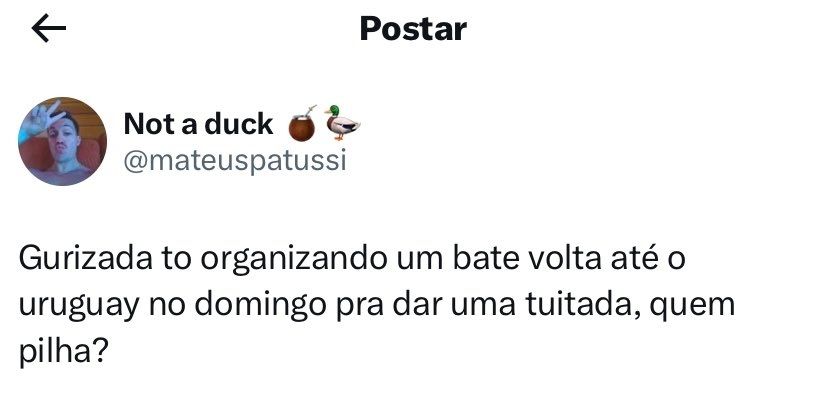Tap the word "tuitada," in the tweet

(x=582, y=305)
